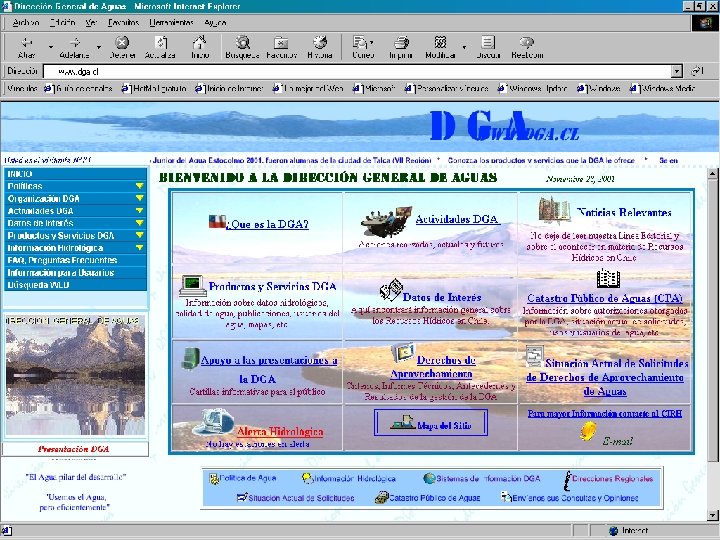The image size is (720, 540).
Task: Open the Herramientas menu
Action: coord(171,22)
